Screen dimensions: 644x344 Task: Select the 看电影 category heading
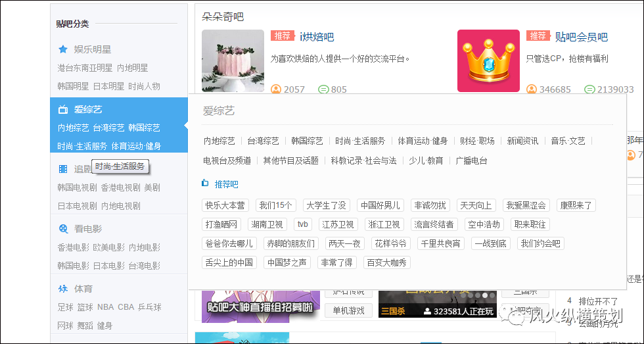point(88,229)
